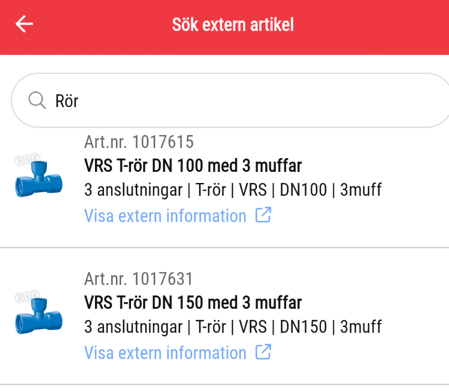Click the DN150 | 3muff description line
Viewport: 449px width, 392px height.
coord(233,327)
